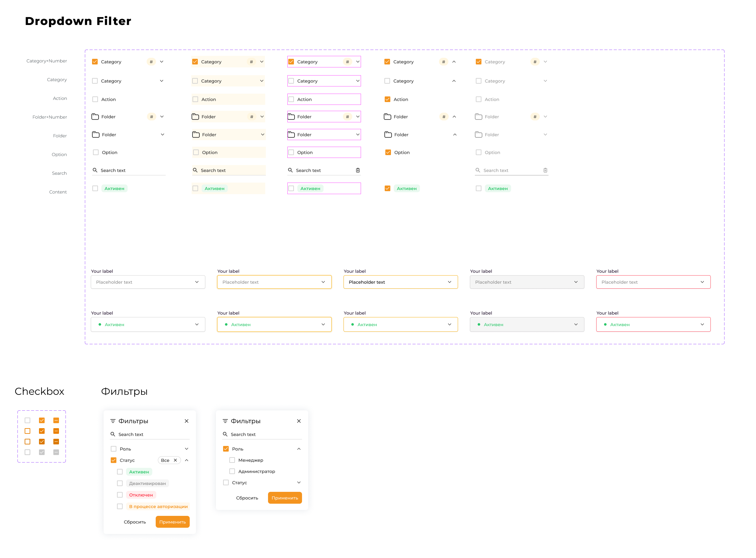Screen dimensions: 756x558
Task: Click the X inside the Все chip
Action: [x=175, y=460]
